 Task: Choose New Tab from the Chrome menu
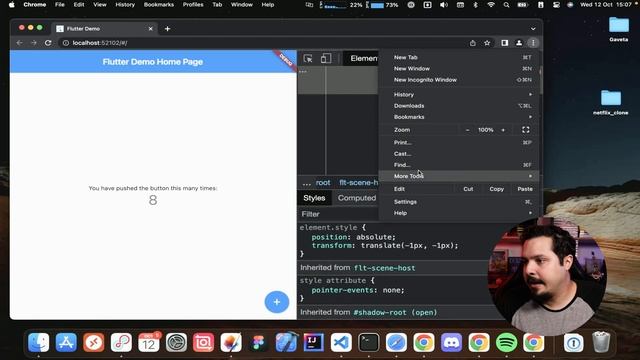[459, 58]
